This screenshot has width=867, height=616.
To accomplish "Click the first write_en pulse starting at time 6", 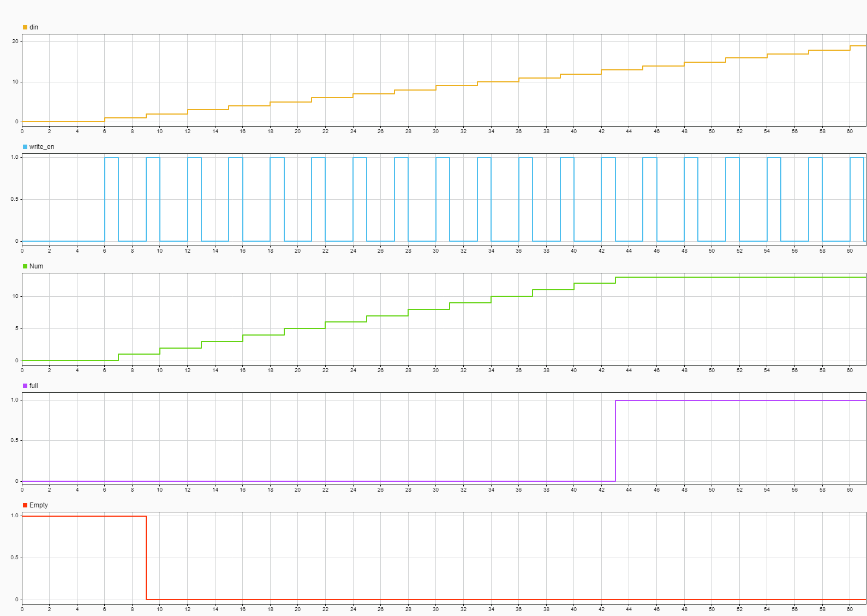I will coord(111,199).
